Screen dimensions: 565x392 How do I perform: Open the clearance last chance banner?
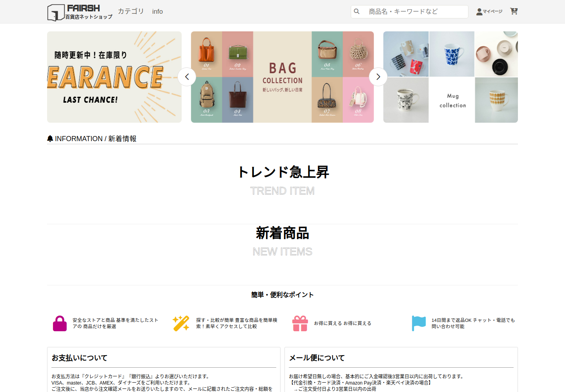point(114,77)
